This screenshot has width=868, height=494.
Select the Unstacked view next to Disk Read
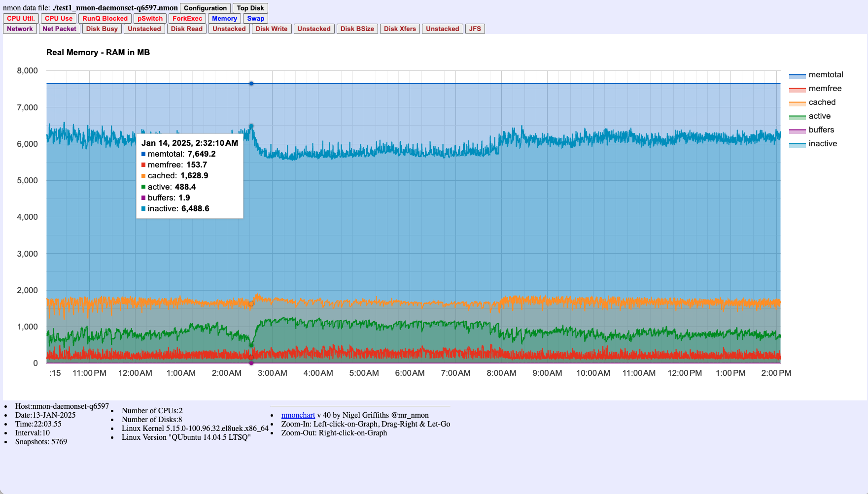229,29
